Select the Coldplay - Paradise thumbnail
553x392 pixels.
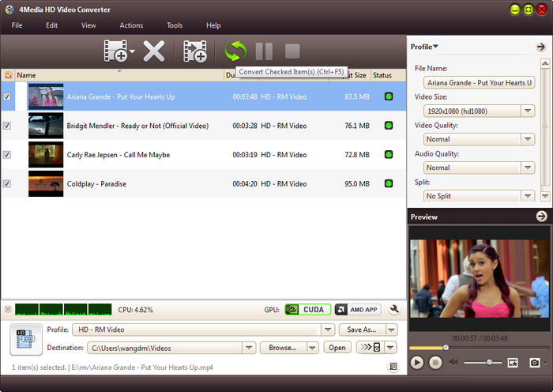[46, 183]
